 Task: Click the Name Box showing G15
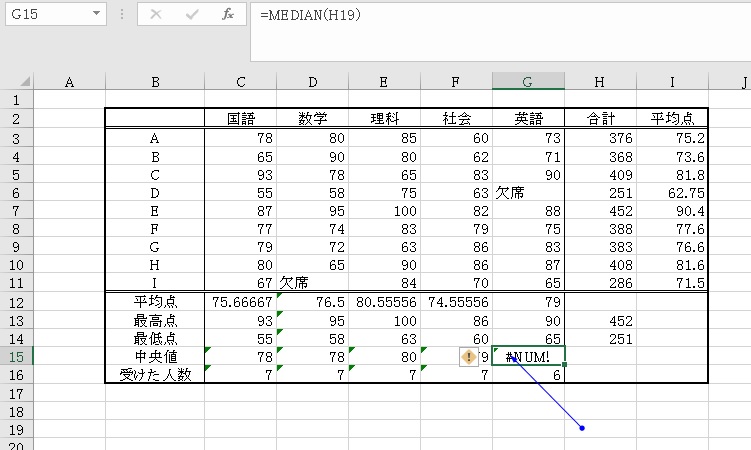coord(45,15)
